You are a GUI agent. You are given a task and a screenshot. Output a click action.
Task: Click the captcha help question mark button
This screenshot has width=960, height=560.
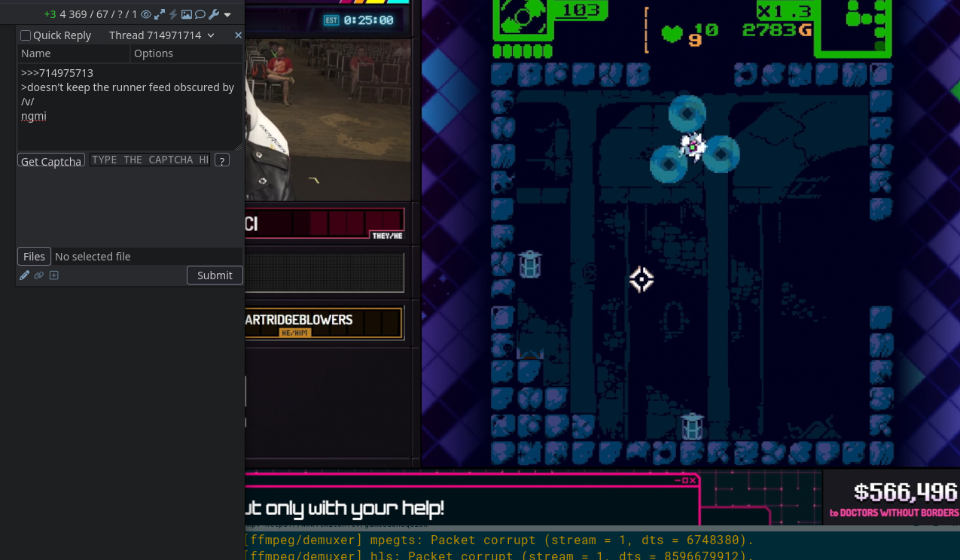222,160
